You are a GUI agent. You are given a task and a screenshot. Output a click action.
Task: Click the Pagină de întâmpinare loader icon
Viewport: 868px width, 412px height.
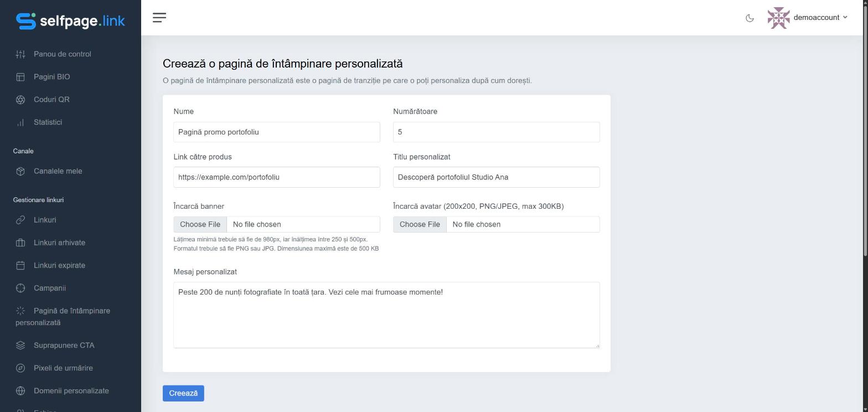click(x=20, y=311)
